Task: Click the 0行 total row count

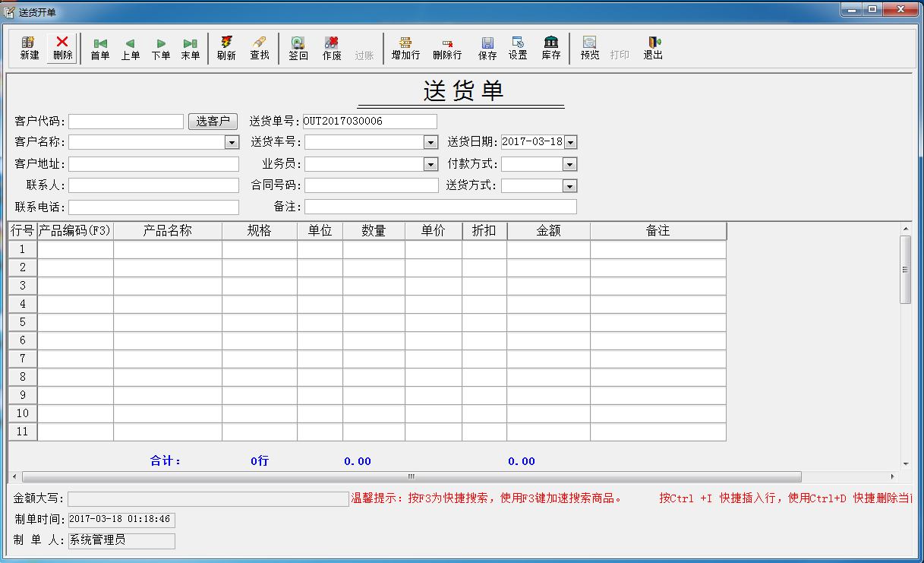Action: pos(260,461)
